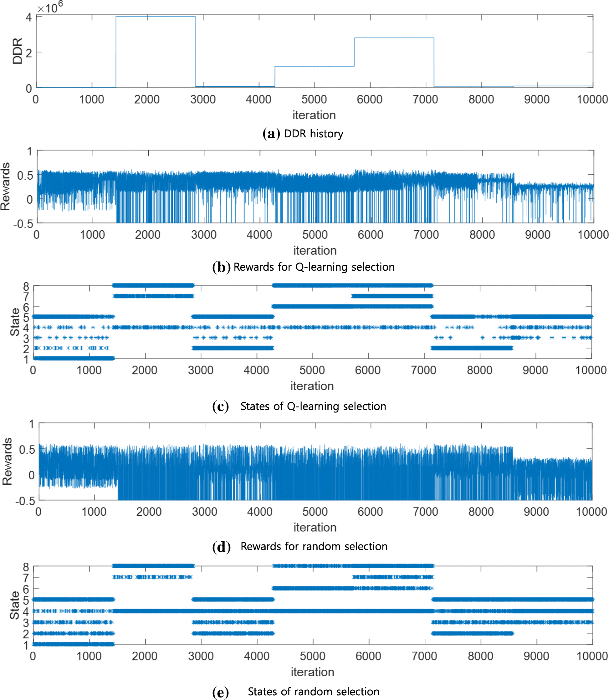
Task: Click the "Rewards for random selection" caption
Action: point(314,546)
